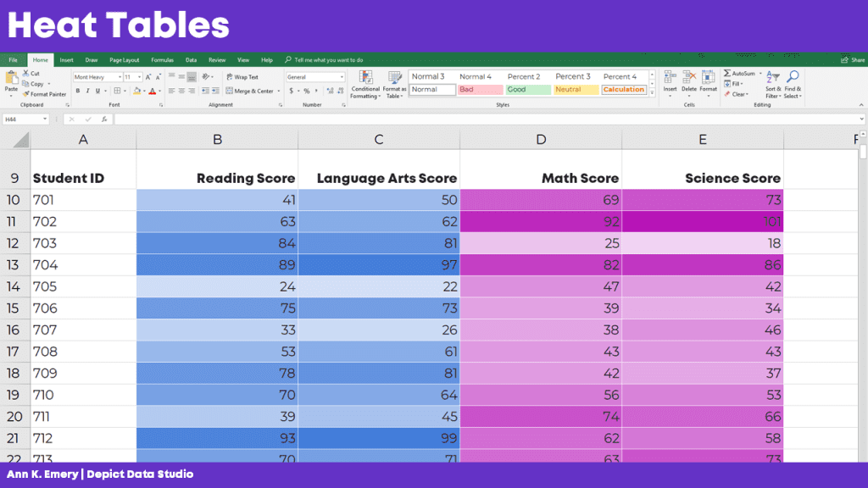This screenshot has width=868, height=488.
Task: Click the Orientation angled text icon
Action: pyautogui.click(x=206, y=77)
